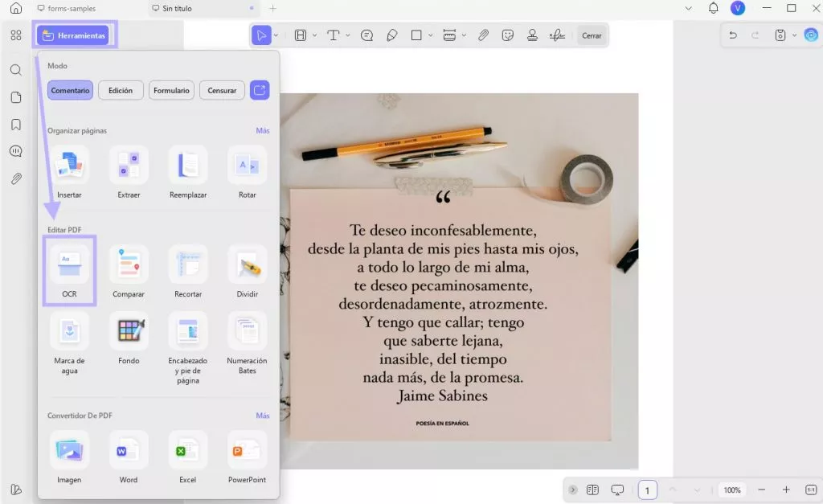Open the Recortar crop tool
Screen dimensions: 823x504
pyautogui.click(x=188, y=271)
